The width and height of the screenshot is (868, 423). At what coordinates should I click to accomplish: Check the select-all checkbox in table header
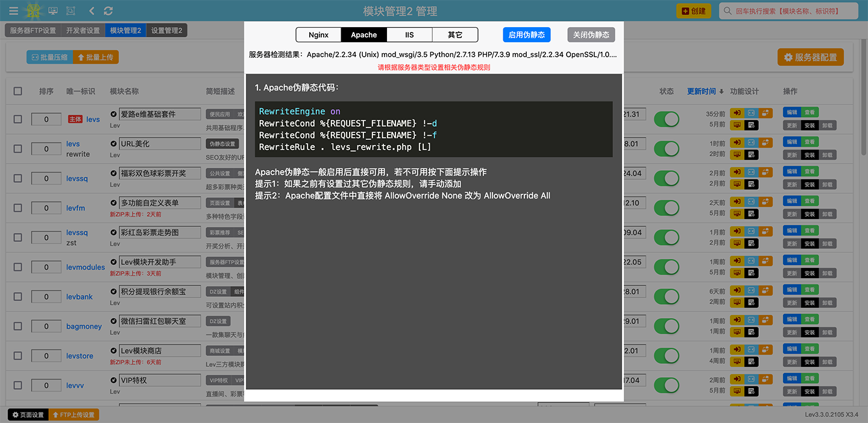point(17,91)
